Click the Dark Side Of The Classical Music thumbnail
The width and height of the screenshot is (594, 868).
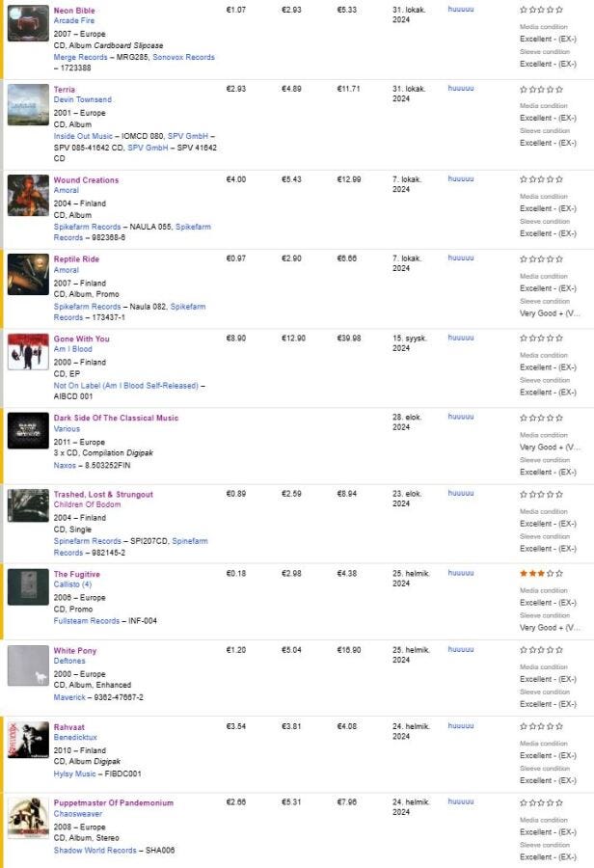[x=28, y=430]
